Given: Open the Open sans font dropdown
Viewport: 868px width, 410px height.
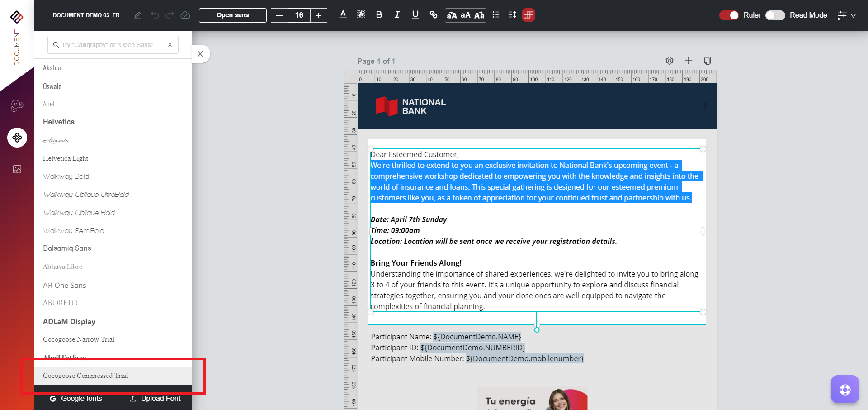Looking at the screenshot, I should point(232,15).
